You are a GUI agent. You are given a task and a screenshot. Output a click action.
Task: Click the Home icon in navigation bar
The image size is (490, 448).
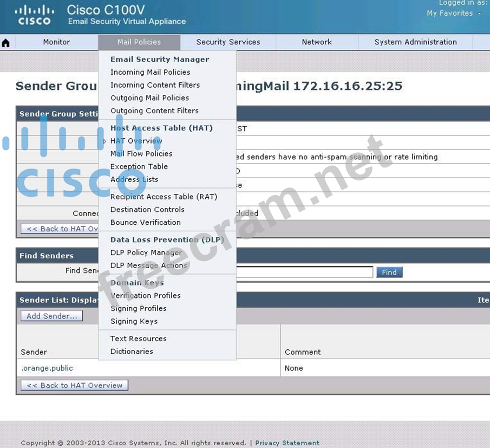pos(6,43)
